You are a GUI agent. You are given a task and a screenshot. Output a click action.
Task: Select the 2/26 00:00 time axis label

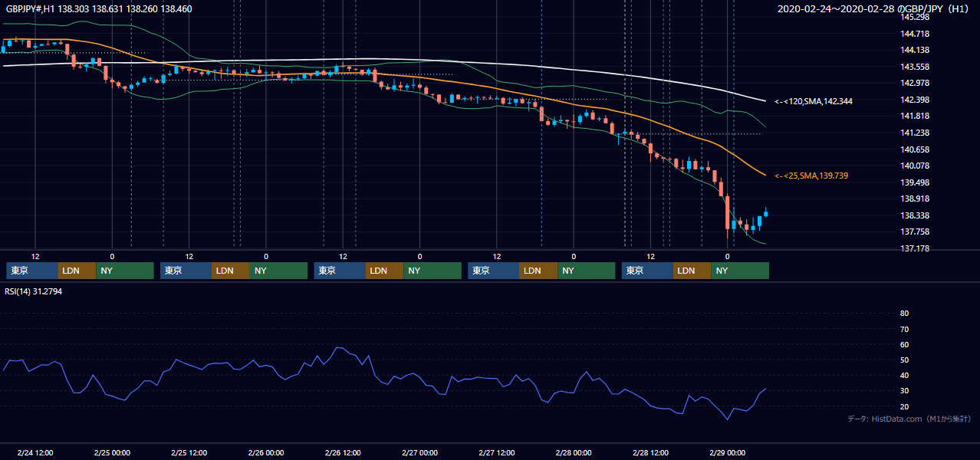266,452
